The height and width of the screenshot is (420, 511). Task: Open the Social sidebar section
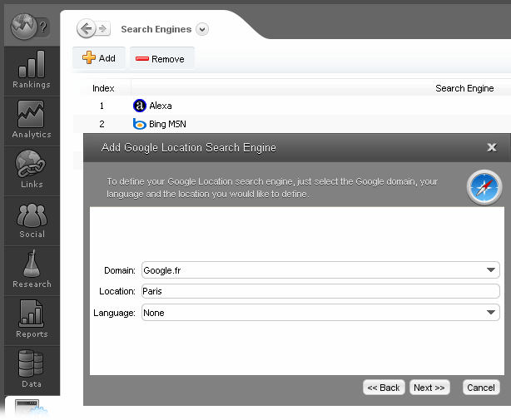click(31, 220)
